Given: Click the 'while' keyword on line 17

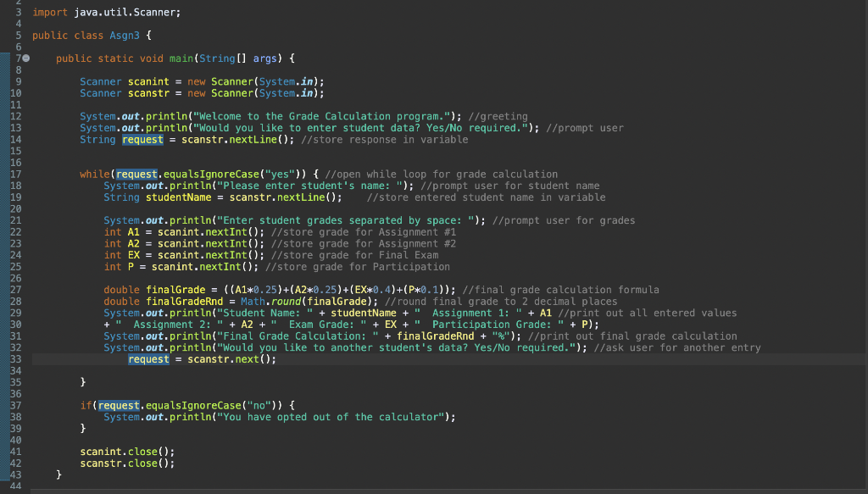Looking at the screenshot, I should tap(95, 175).
